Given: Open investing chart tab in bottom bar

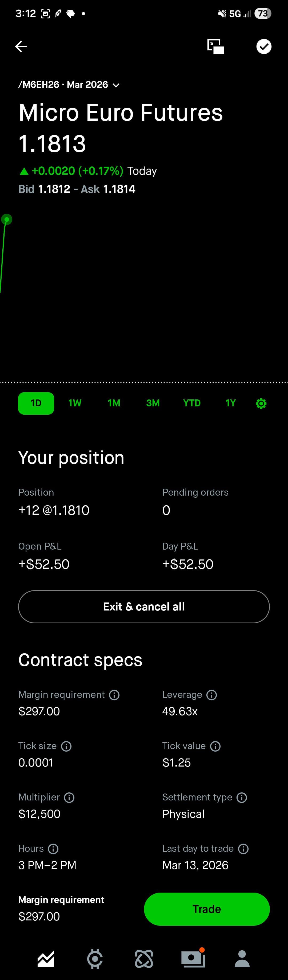Looking at the screenshot, I should 46,958.
